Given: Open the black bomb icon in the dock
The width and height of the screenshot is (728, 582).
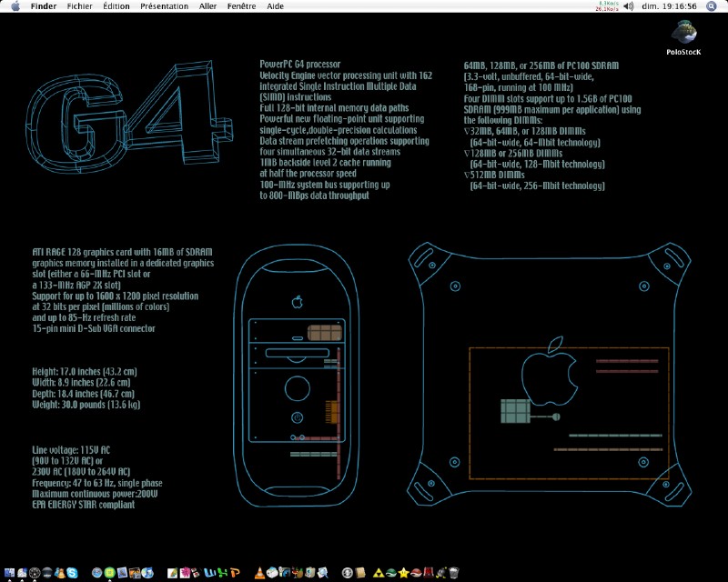Looking at the screenshot, I should (x=441, y=573).
